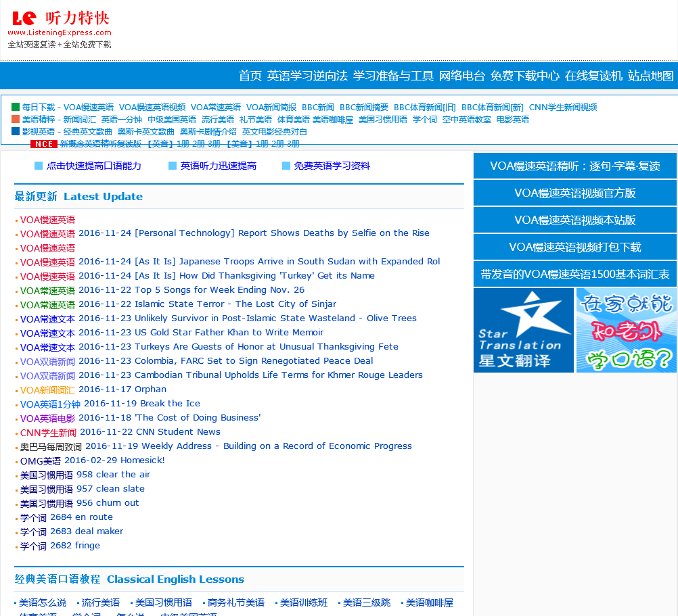The image size is (678, 616).
Task: Open 经典英文歌曲 link
Action: [87, 131]
